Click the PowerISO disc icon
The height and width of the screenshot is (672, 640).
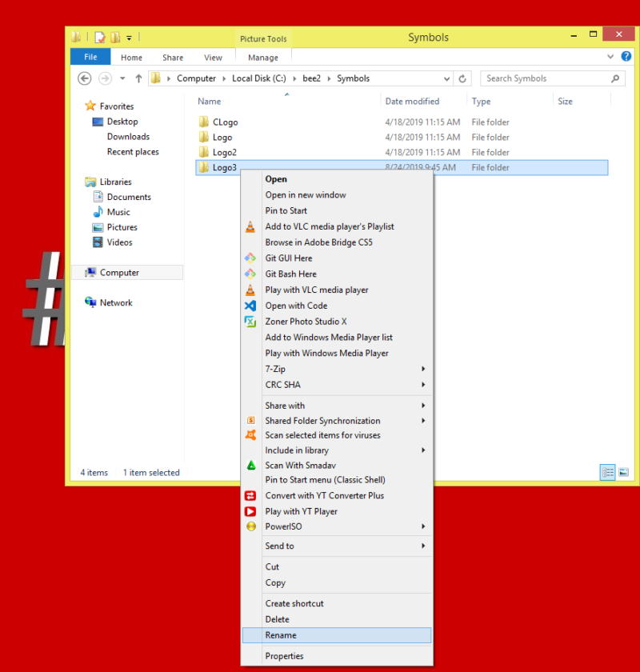point(250,527)
